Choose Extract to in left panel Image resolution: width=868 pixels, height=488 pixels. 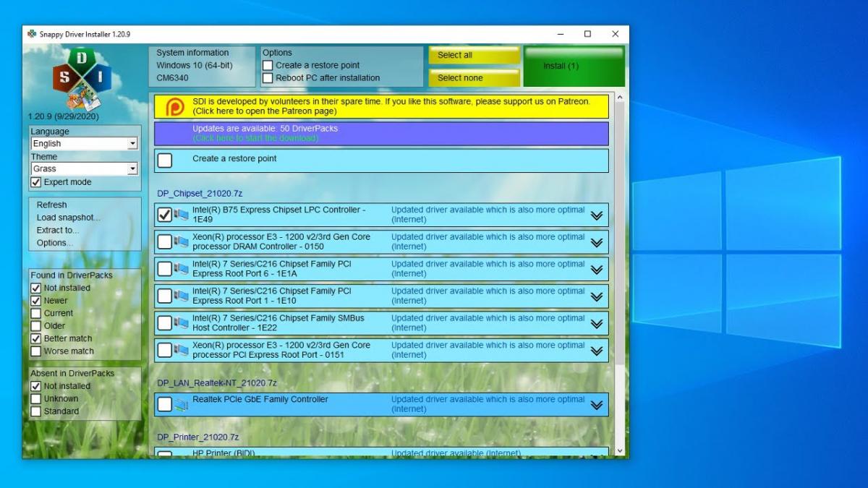[58, 230]
